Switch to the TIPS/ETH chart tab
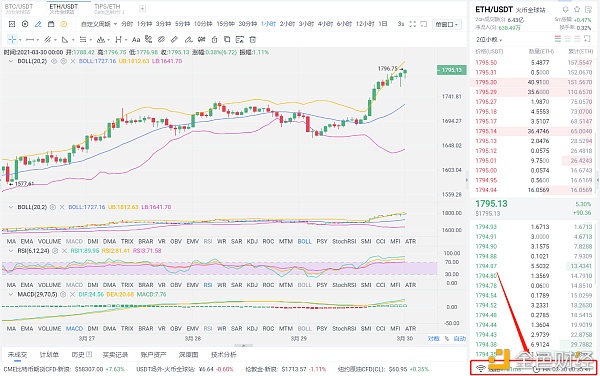Viewport: 600px width, 376px height. pyautogui.click(x=109, y=8)
